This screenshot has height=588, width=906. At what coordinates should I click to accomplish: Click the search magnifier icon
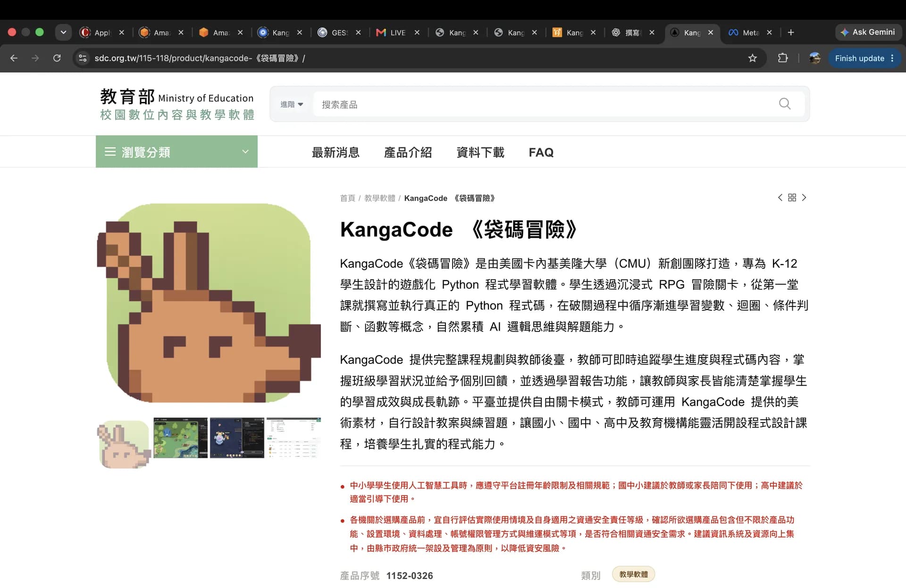[785, 104]
